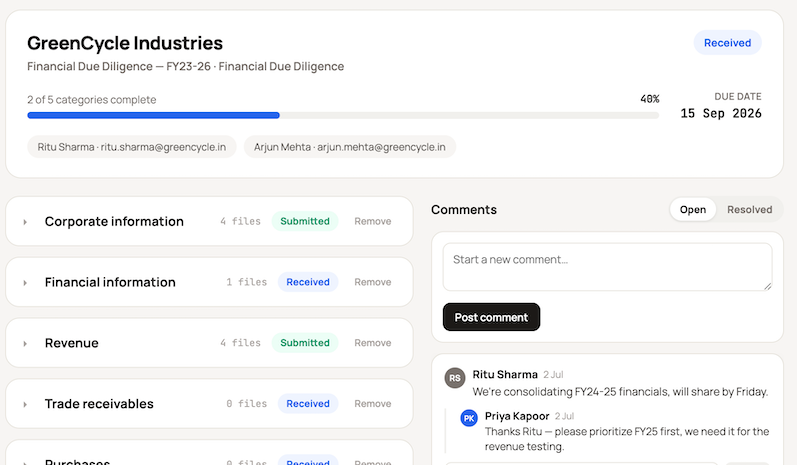Click the Arjun Mehta contact chip
797x465 pixels.
pos(350,147)
